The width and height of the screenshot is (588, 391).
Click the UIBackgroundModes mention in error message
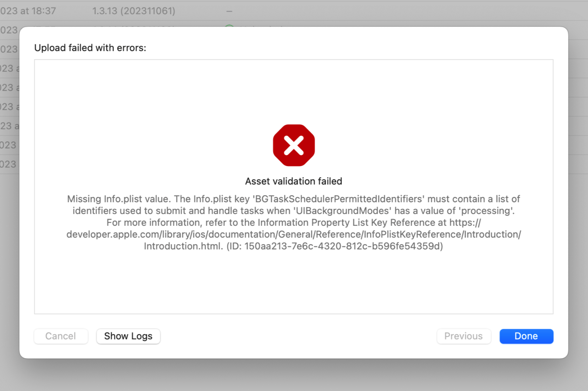(342, 210)
